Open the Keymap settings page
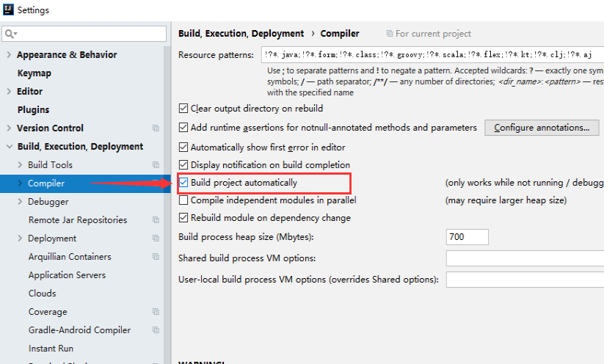 pos(34,73)
